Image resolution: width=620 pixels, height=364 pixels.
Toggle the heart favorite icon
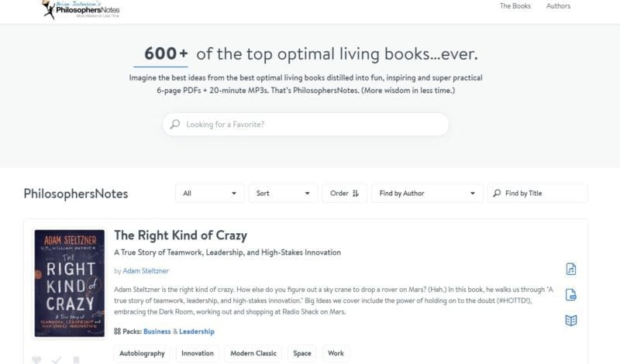[37, 360]
